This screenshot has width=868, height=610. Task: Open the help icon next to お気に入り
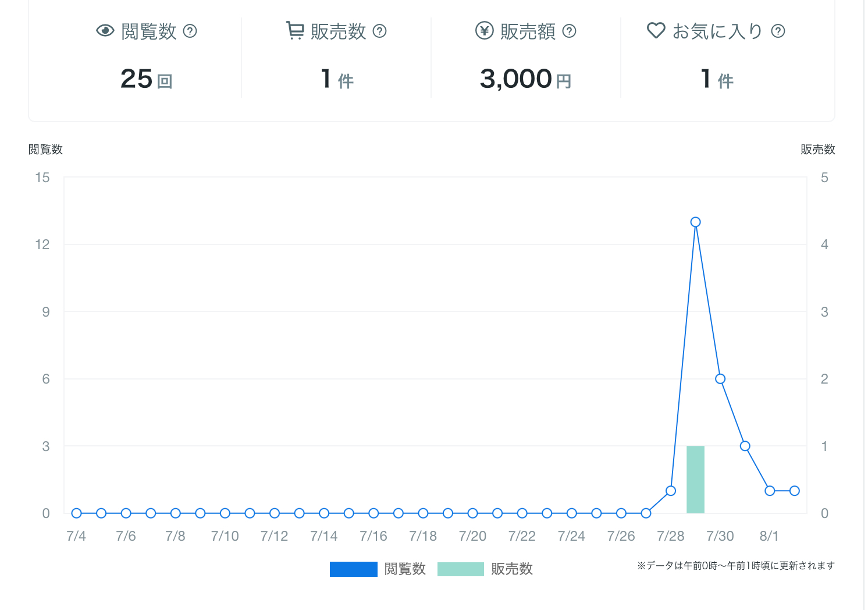[778, 31]
